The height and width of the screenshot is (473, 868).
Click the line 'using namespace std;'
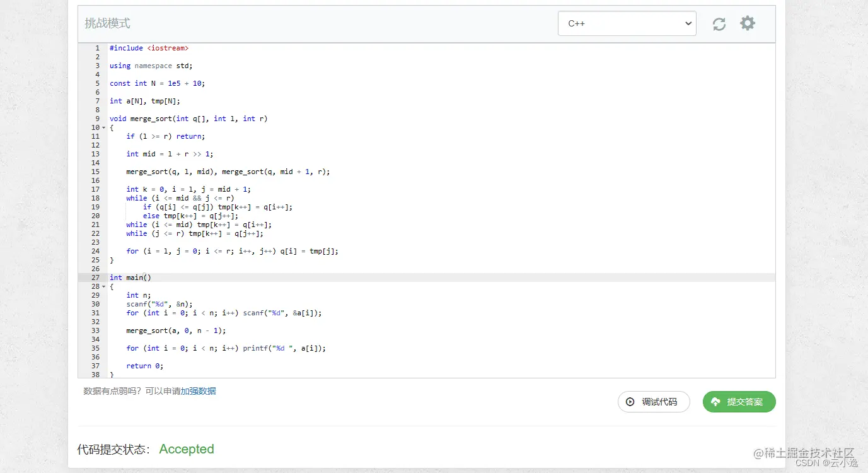pyautogui.click(x=151, y=66)
